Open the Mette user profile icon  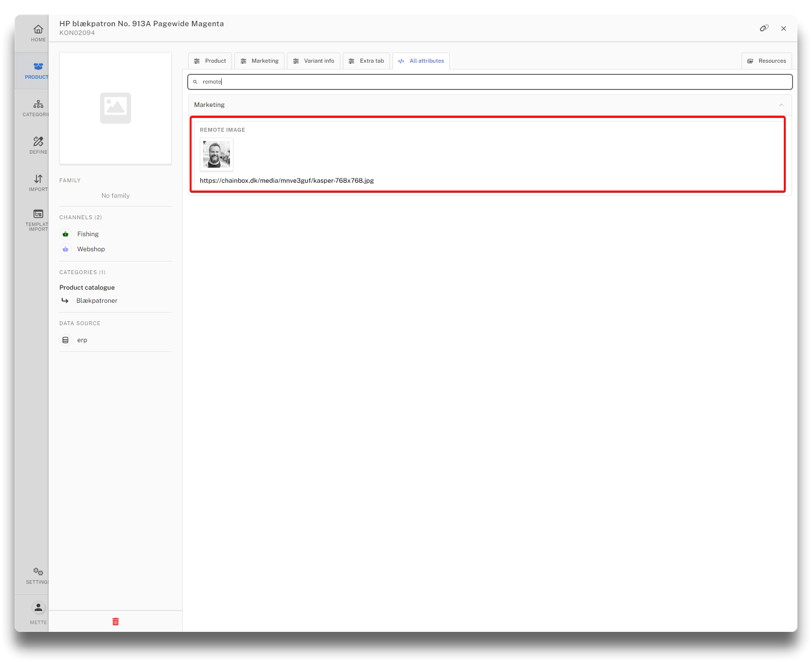coord(38,611)
